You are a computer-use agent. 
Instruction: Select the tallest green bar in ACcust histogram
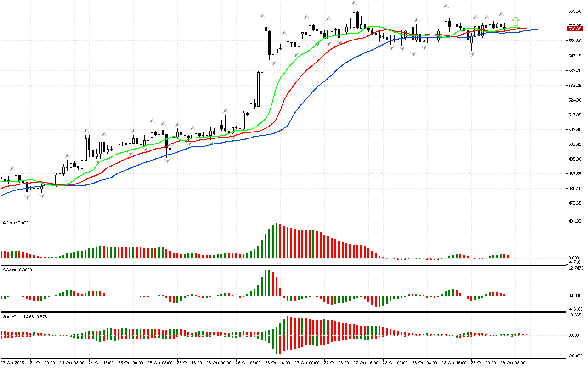(x=269, y=282)
